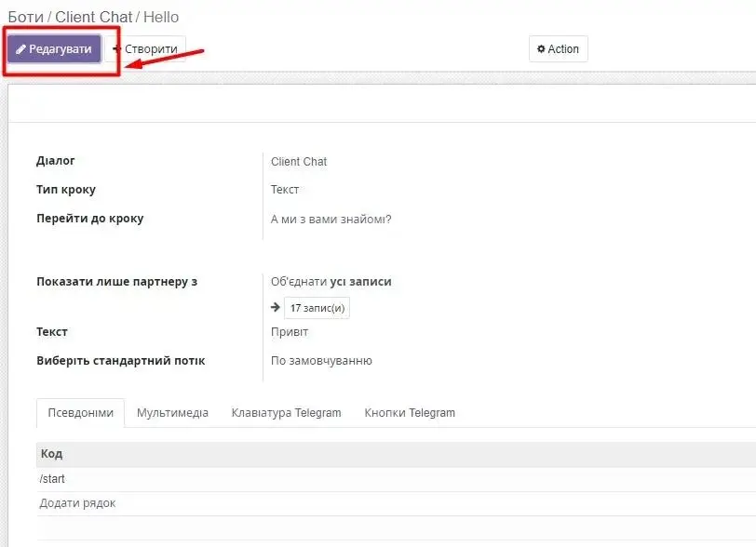Click the 'Об'єднати усі записи' filter text
The image size is (756, 547).
click(331, 282)
